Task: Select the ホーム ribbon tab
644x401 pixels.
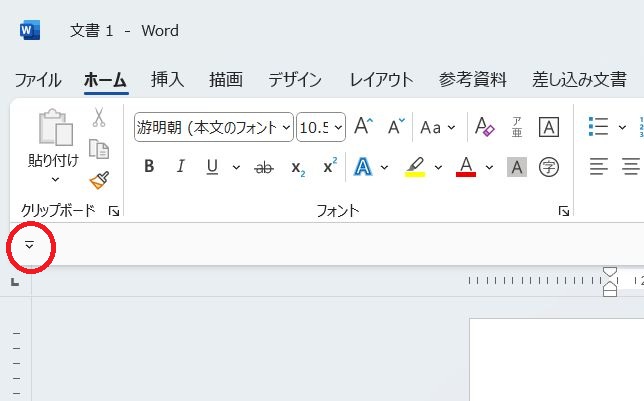Action: 106,80
